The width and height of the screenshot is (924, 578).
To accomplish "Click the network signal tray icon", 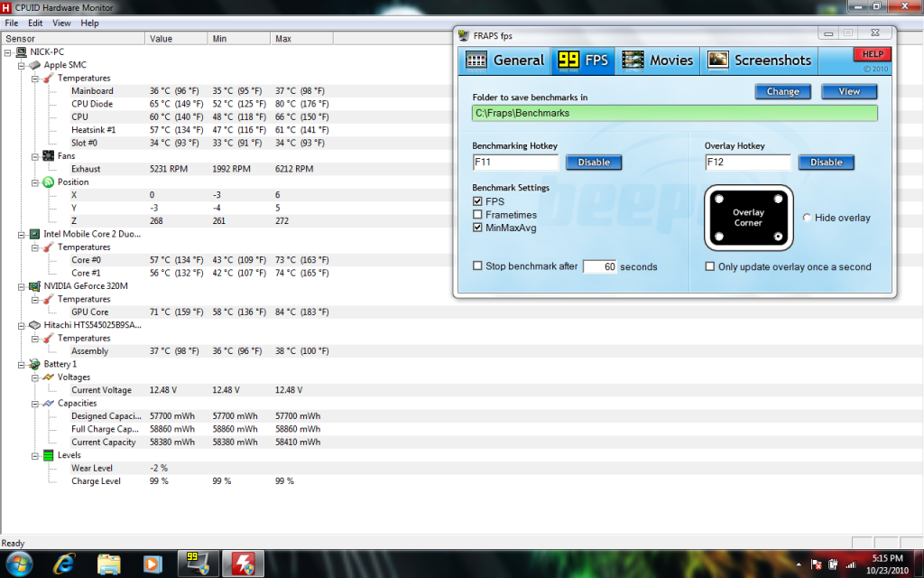I will click(850, 564).
